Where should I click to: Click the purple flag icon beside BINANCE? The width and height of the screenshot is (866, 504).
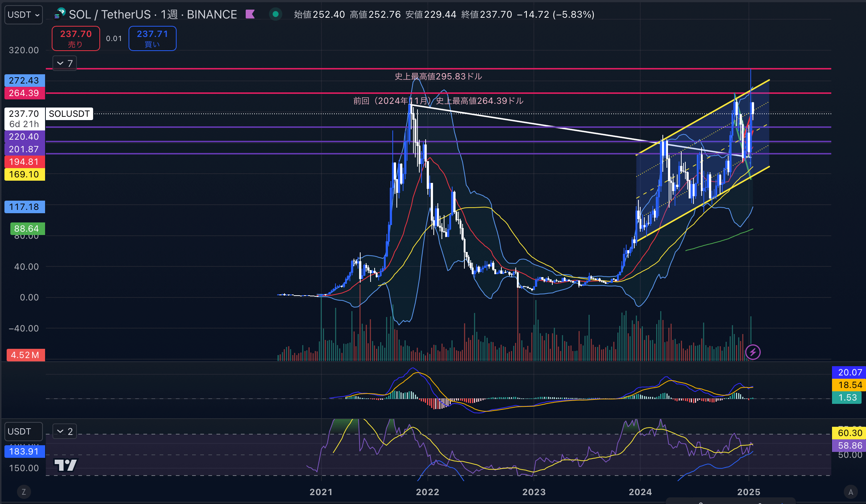pyautogui.click(x=250, y=14)
